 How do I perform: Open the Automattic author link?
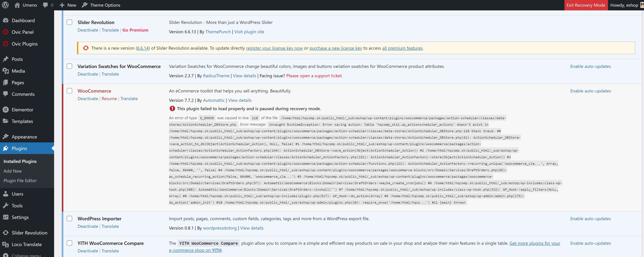214,100
